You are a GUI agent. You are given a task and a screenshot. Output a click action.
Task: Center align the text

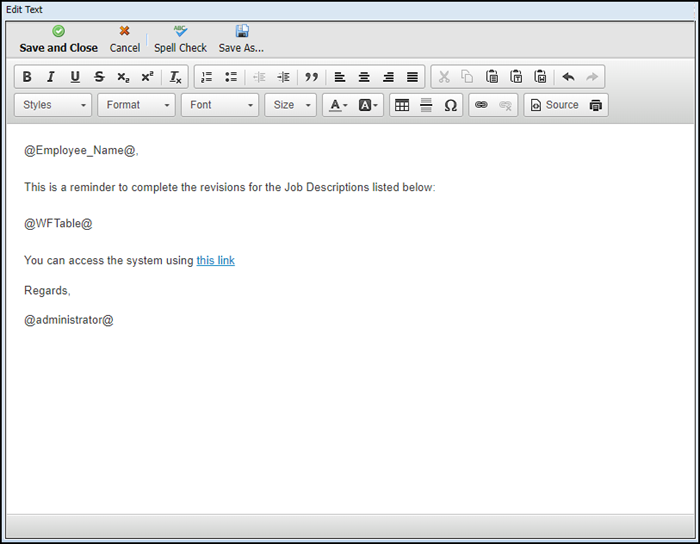364,77
